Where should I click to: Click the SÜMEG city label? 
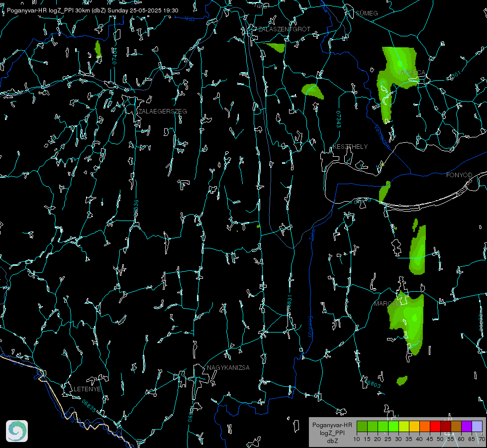(x=367, y=13)
